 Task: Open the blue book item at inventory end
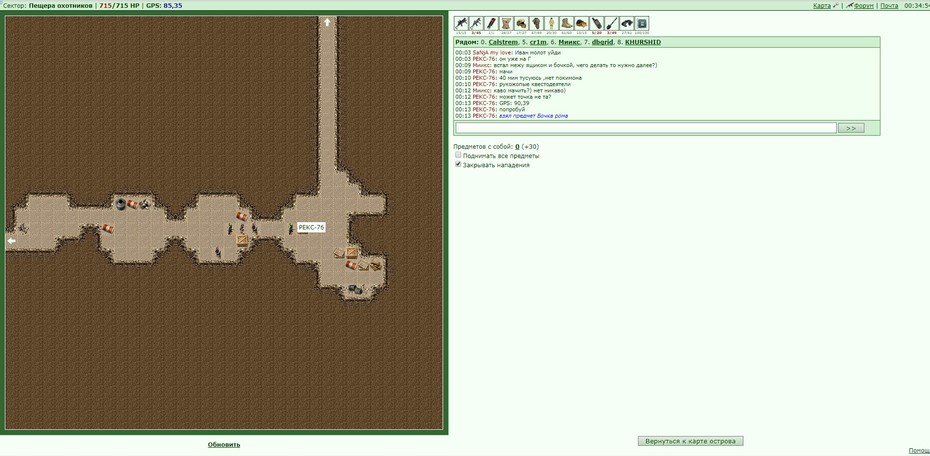pos(642,24)
